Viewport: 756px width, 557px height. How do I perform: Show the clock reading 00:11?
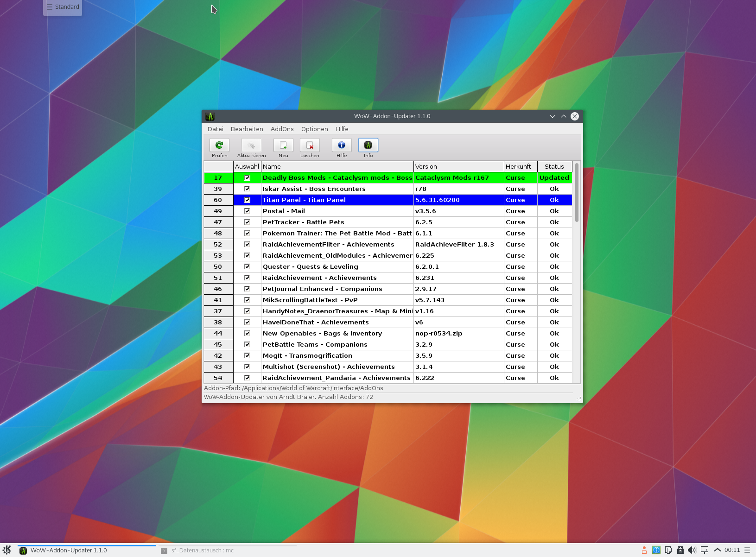coord(732,550)
